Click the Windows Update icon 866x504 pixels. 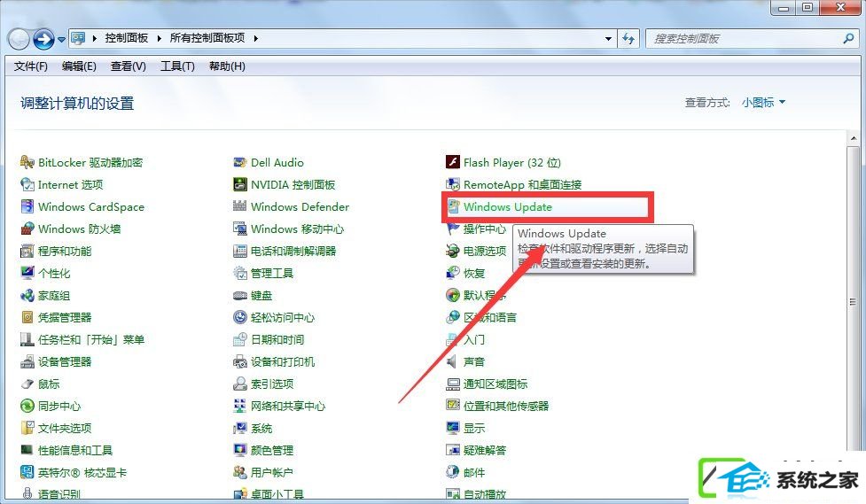click(453, 206)
